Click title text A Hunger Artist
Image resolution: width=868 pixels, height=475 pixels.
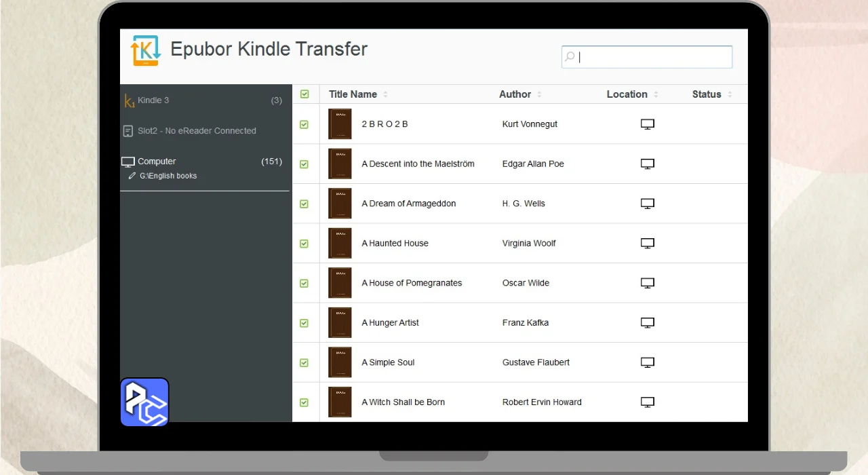point(391,323)
